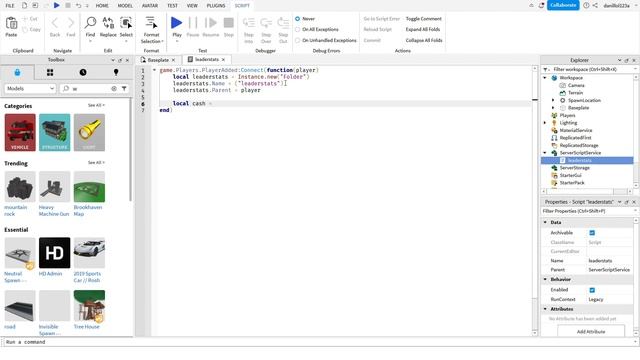
Task: Open the Models category dropdown
Action: pyautogui.click(x=30, y=89)
